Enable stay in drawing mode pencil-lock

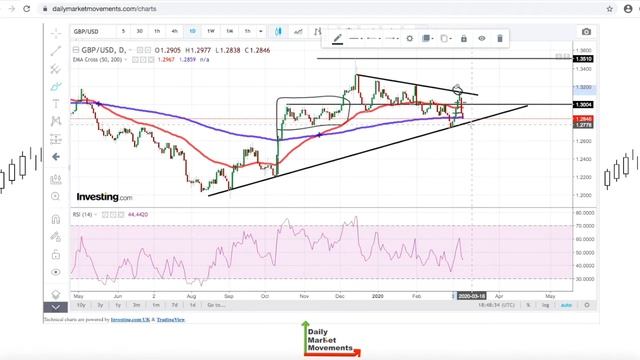click(x=56, y=237)
